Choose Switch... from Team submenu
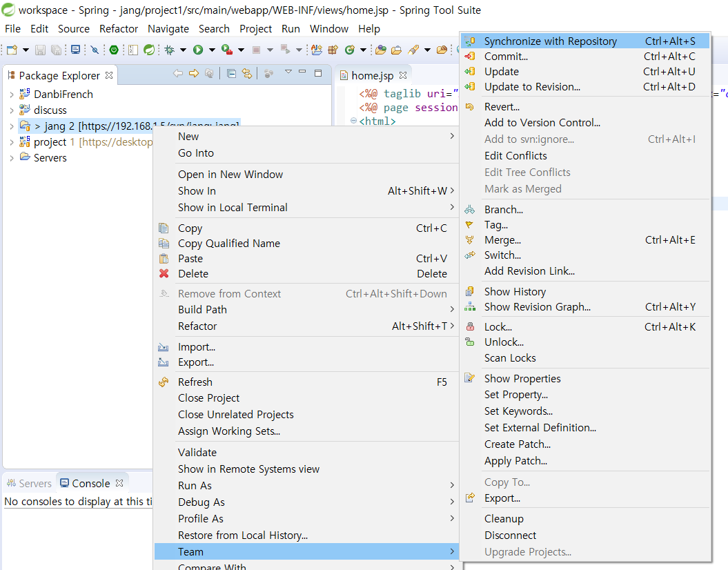 point(585,255)
